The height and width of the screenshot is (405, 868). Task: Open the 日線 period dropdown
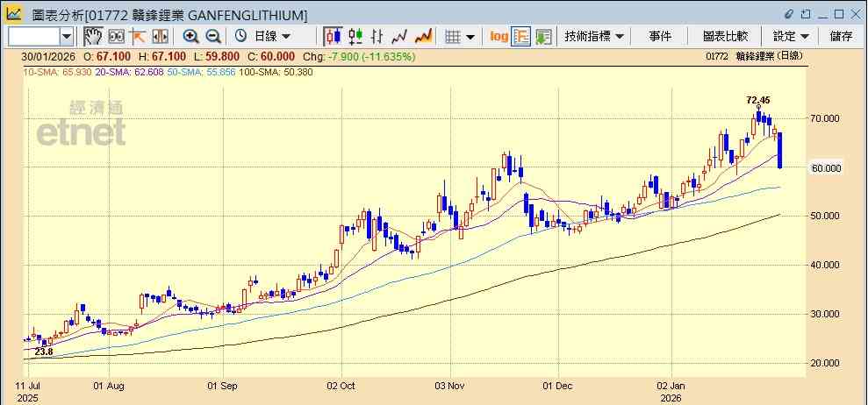272,37
